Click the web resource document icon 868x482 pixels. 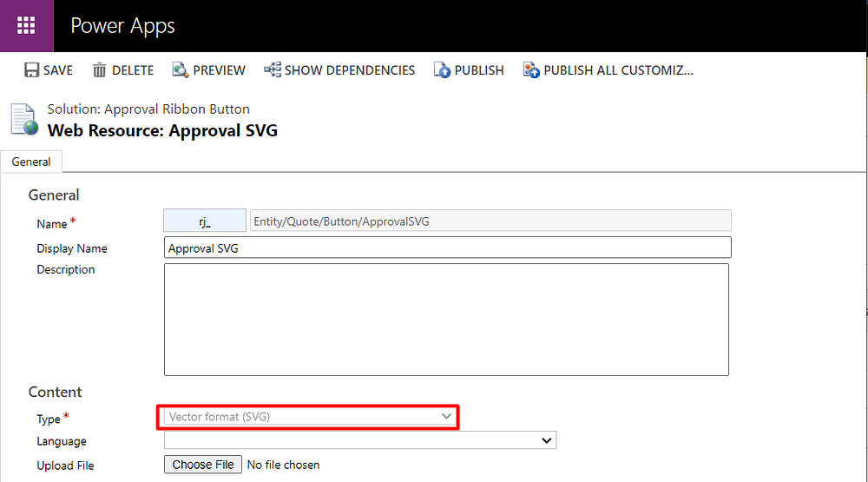coord(24,119)
